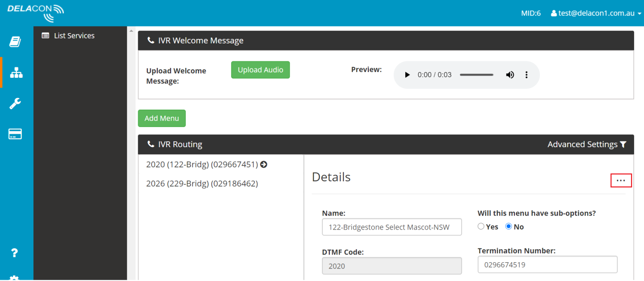
Task: Click the scroll up arrow
Action: (130, 30)
